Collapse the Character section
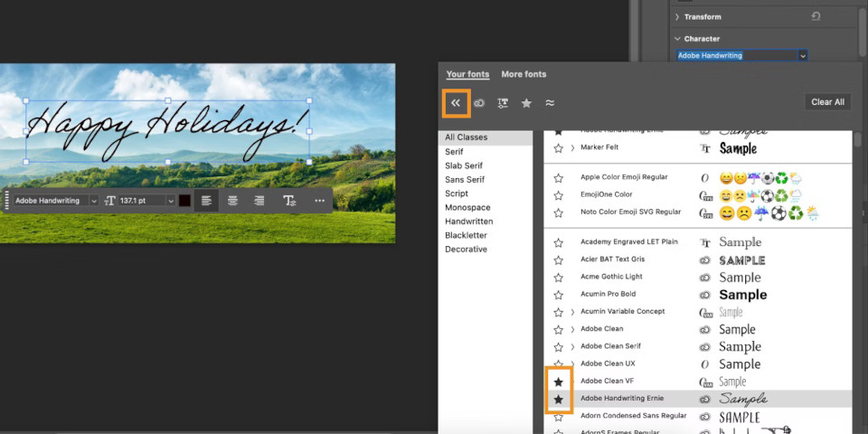 tap(677, 39)
